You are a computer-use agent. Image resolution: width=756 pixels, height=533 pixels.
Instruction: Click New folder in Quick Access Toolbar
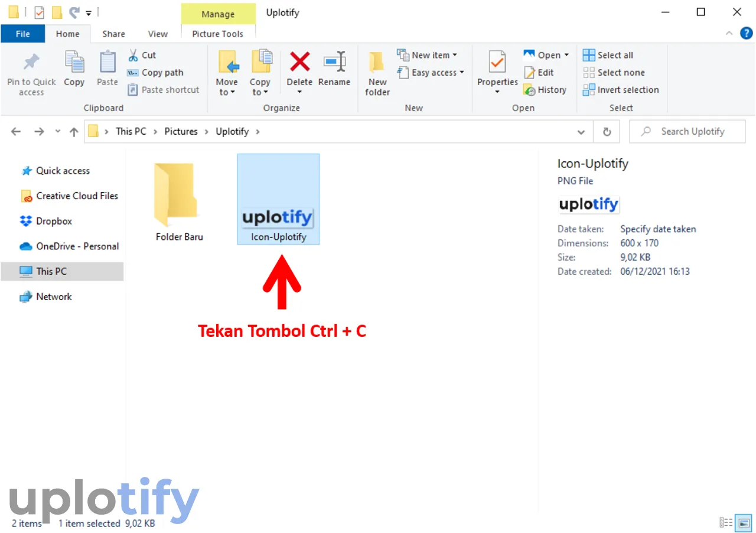point(57,12)
